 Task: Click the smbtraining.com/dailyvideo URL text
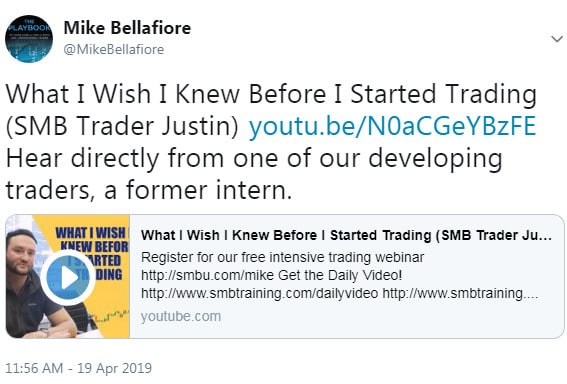(x=259, y=293)
